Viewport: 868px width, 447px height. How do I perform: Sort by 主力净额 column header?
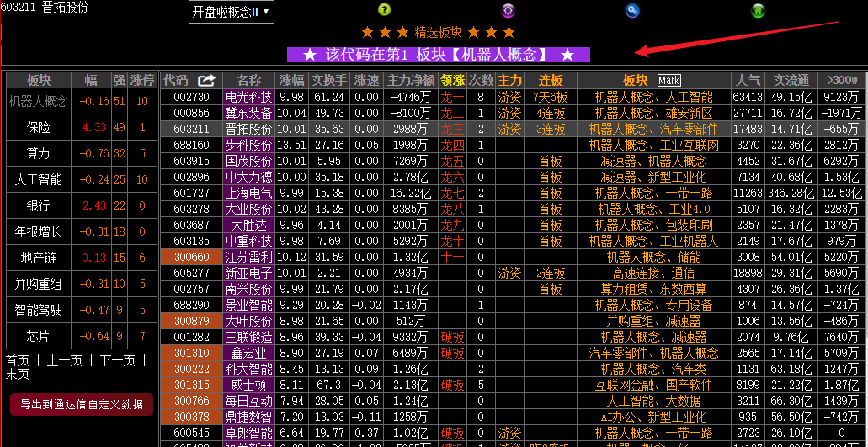(412, 80)
